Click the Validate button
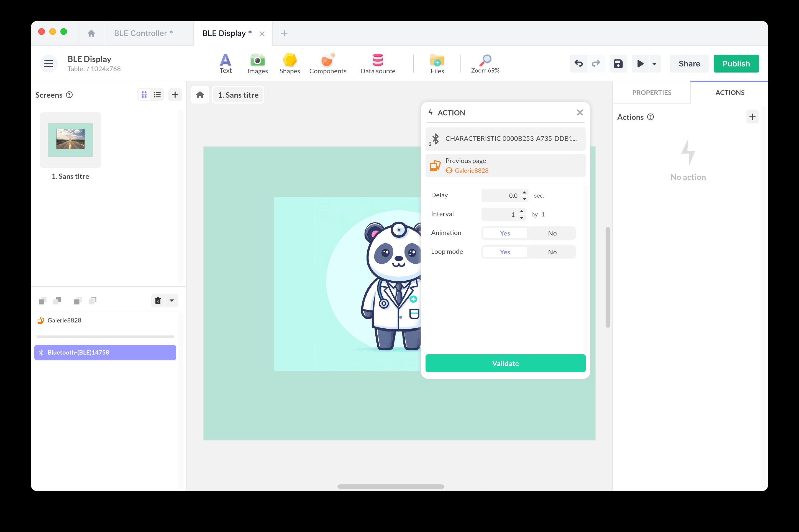799x532 pixels. click(x=505, y=363)
